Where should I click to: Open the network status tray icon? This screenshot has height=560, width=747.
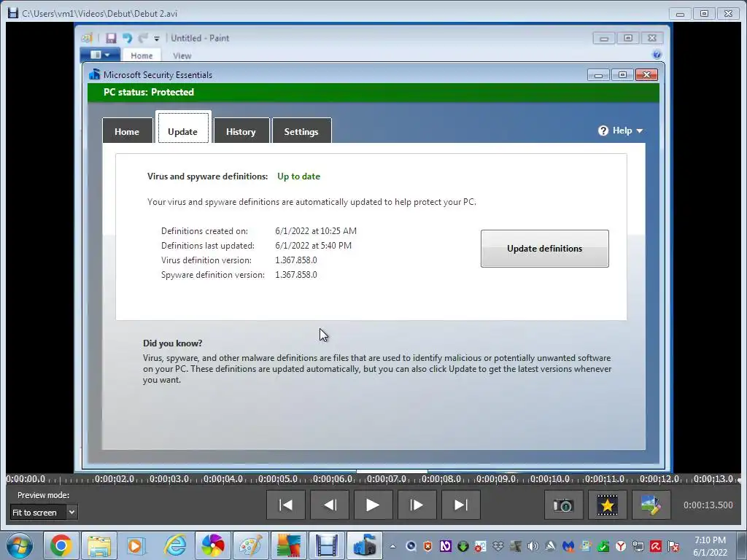[638, 546]
